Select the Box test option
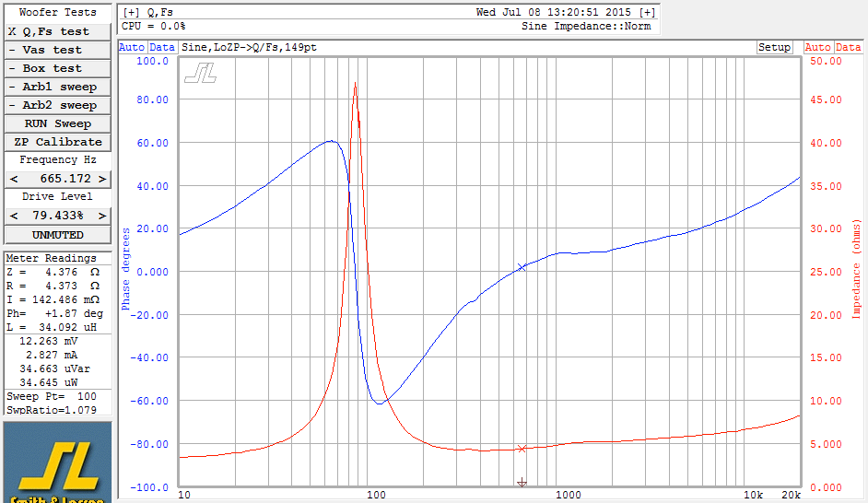This screenshot has width=868, height=503. (57, 68)
